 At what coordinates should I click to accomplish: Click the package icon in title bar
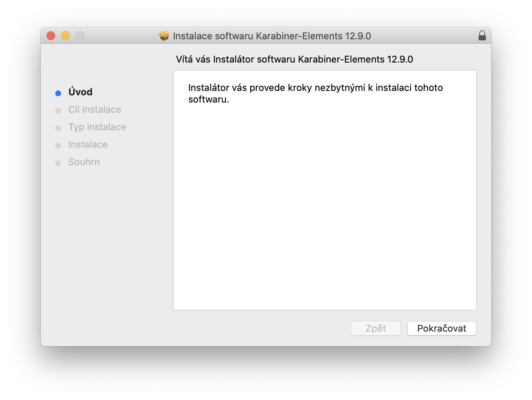(164, 36)
